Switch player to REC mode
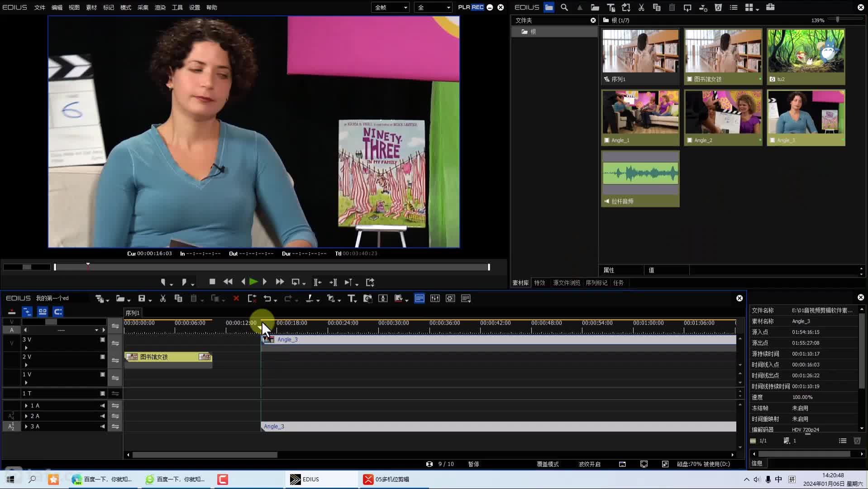 (x=477, y=7)
